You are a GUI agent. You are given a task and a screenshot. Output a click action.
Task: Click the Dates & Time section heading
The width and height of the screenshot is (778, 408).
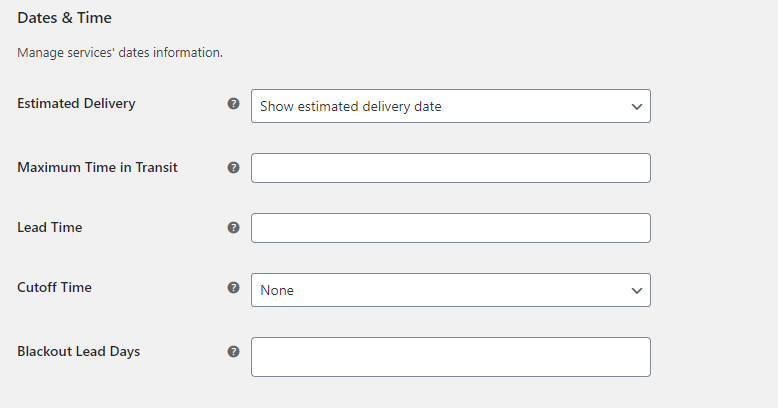pyautogui.click(x=65, y=18)
